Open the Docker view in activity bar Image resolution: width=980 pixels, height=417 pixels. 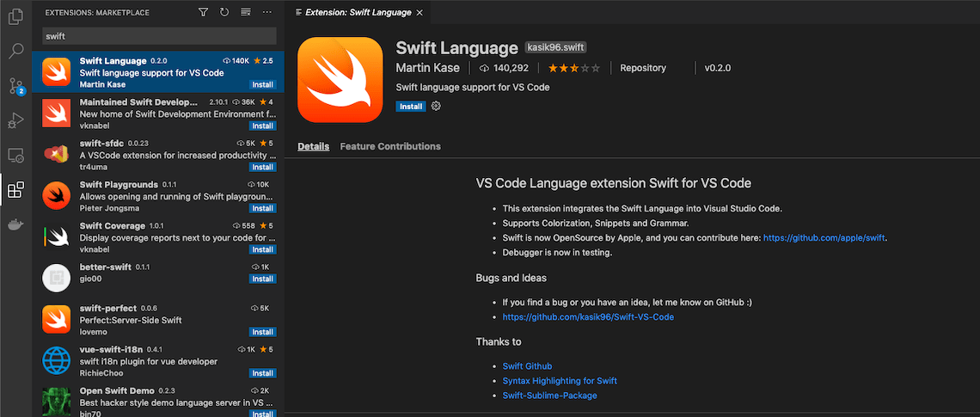pos(15,224)
